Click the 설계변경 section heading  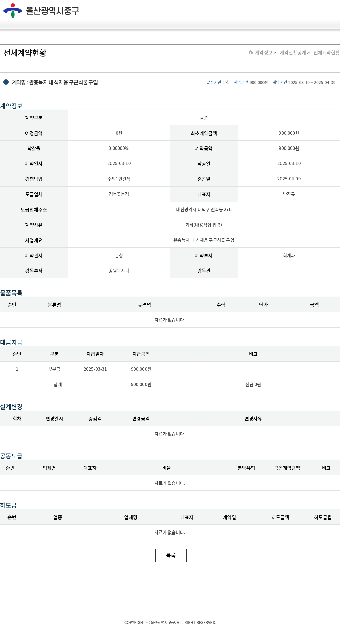(11, 406)
